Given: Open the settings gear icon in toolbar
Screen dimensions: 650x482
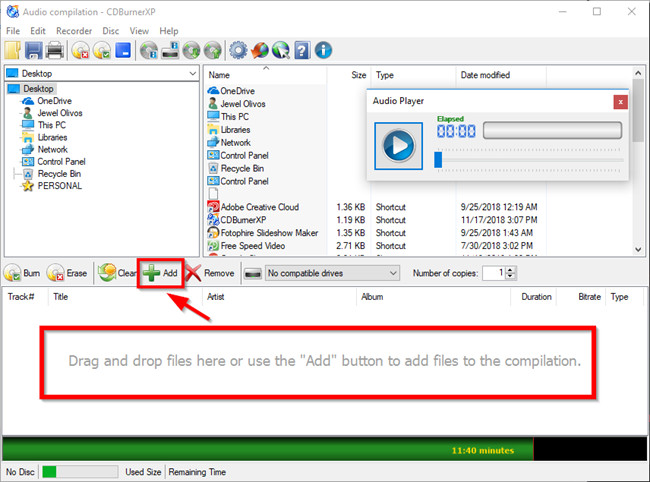Looking at the screenshot, I should pyautogui.click(x=238, y=50).
